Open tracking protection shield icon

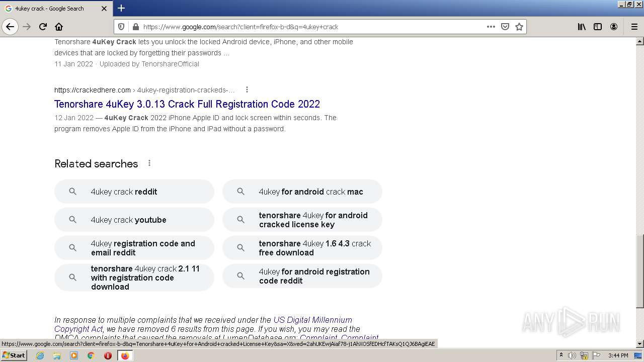(121, 27)
